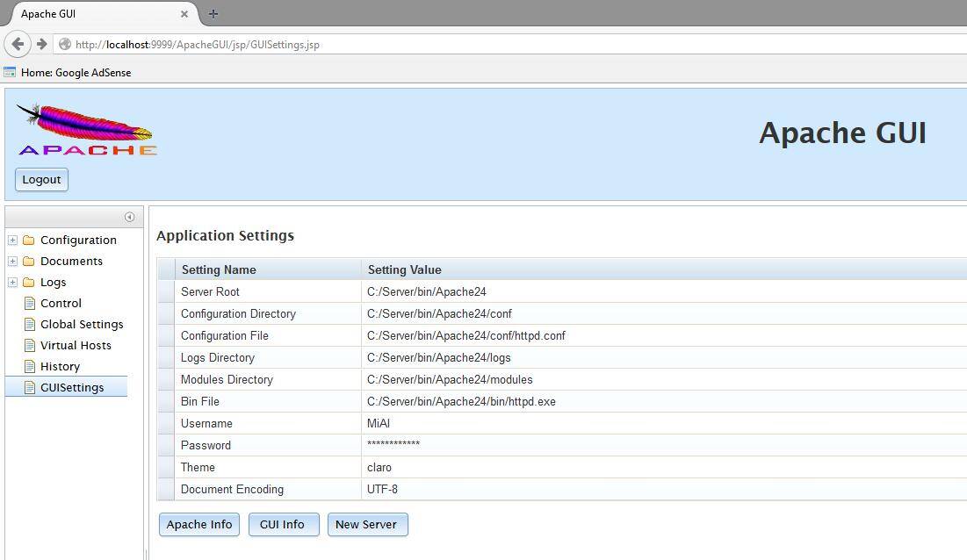Click the Documents folder icon

pos(29,261)
